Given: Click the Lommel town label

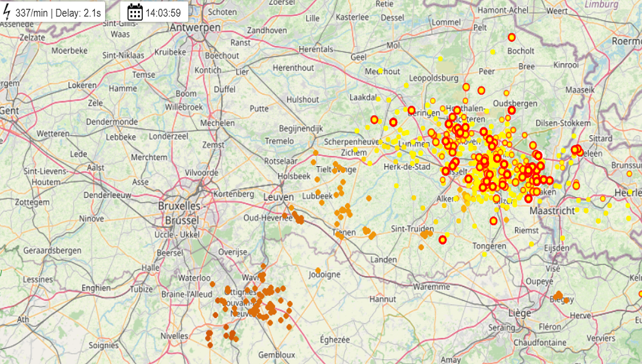Looking at the screenshot, I should point(446,22).
